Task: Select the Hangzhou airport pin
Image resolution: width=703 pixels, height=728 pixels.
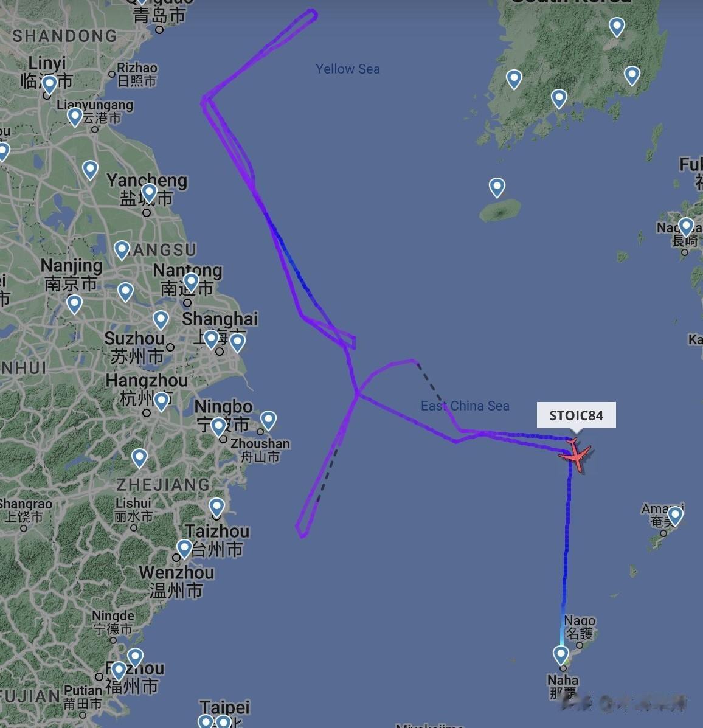Action: [x=161, y=401]
